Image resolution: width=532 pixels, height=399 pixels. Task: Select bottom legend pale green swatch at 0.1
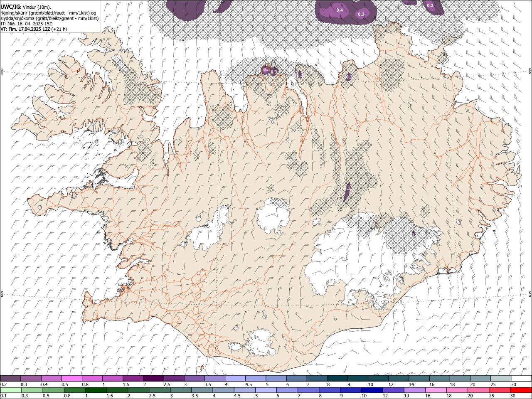pyautogui.click(x=11, y=390)
